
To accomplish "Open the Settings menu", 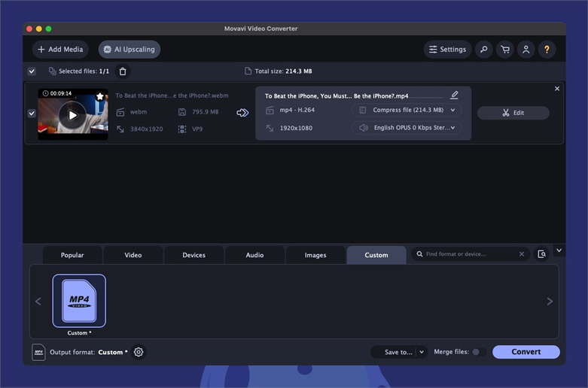I will pos(447,50).
